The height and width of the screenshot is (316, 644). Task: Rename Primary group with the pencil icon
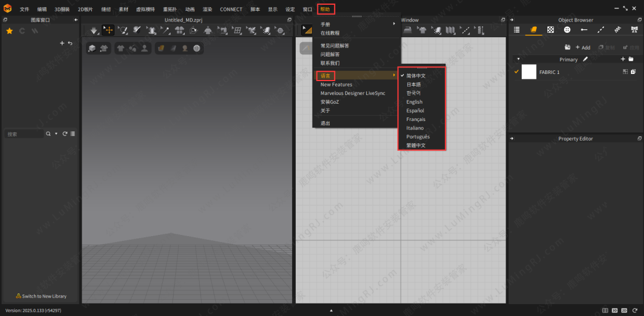point(586,59)
